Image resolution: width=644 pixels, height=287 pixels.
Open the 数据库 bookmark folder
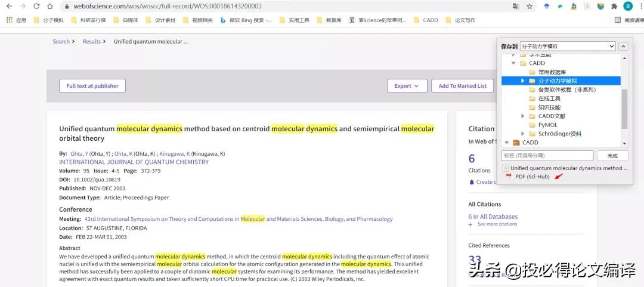tap(329, 20)
